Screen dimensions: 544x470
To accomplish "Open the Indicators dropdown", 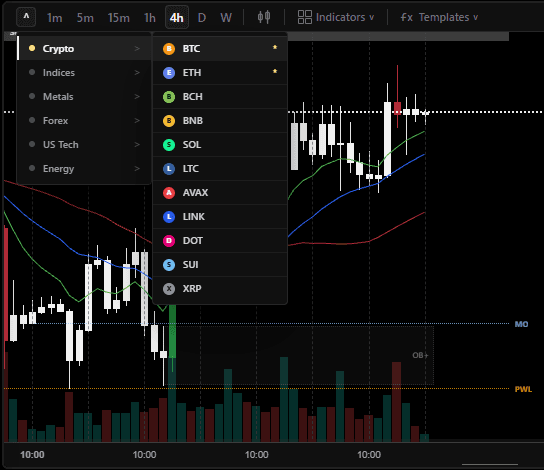I will (x=336, y=17).
